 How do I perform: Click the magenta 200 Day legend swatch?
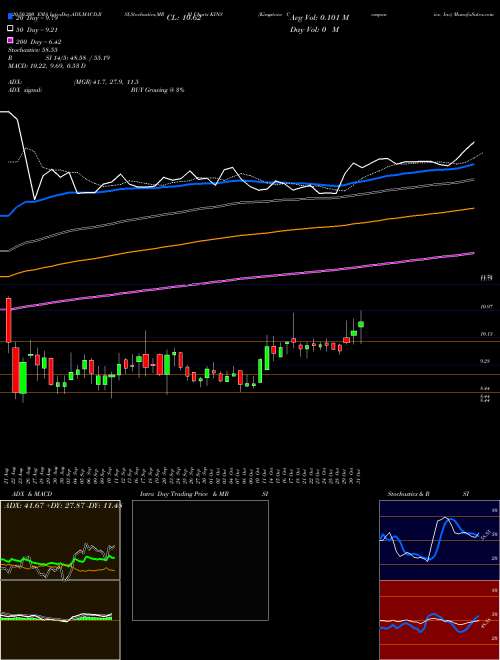point(11,40)
